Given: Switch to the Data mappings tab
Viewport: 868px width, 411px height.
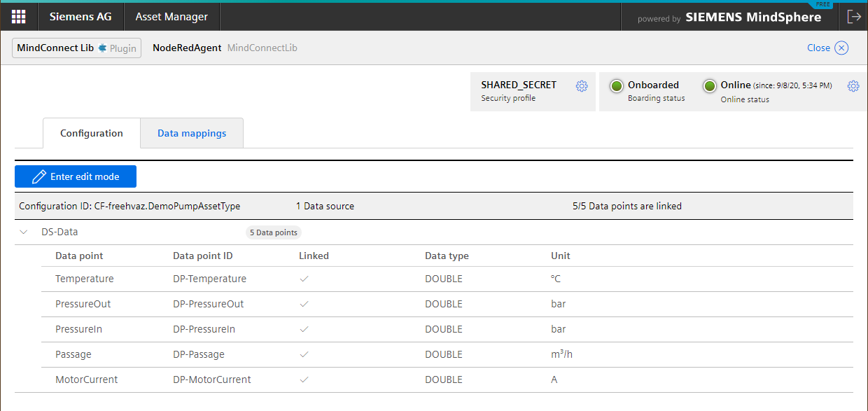Looking at the screenshot, I should 192,133.
